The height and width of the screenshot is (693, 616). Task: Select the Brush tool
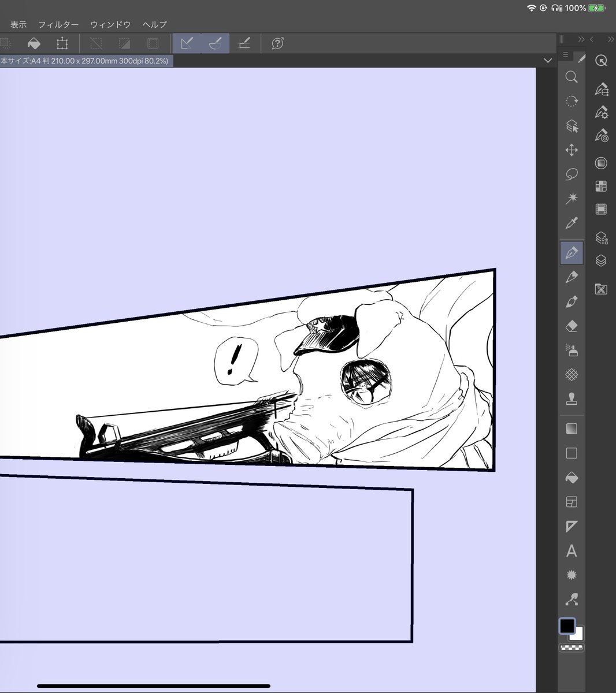pyautogui.click(x=572, y=301)
